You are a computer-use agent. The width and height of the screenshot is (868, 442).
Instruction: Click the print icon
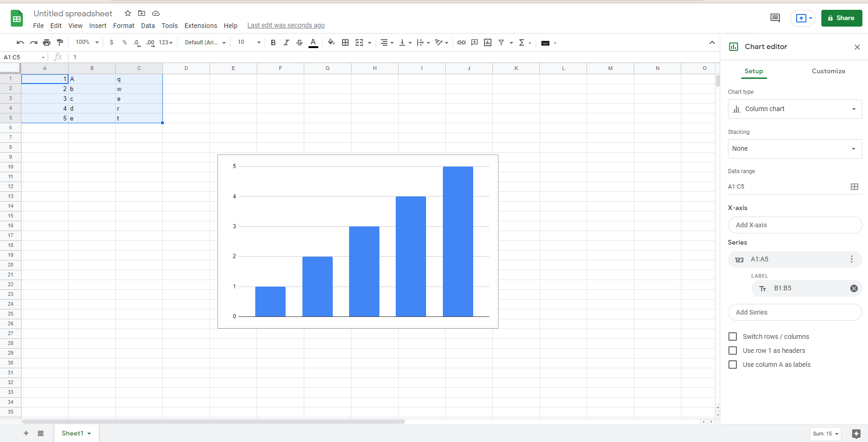pos(47,42)
